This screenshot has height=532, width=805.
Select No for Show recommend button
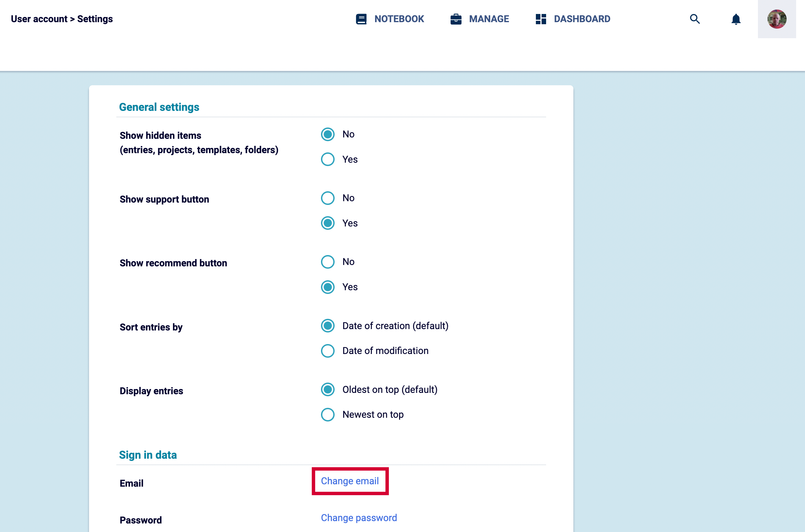pyautogui.click(x=328, y=262)
